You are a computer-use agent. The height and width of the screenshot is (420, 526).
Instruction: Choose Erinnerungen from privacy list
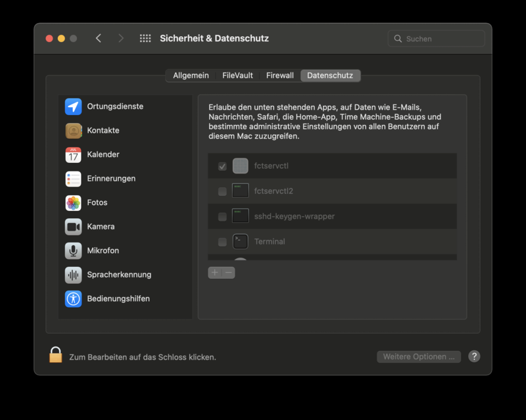pyautogui.click(x=111, y=178)
